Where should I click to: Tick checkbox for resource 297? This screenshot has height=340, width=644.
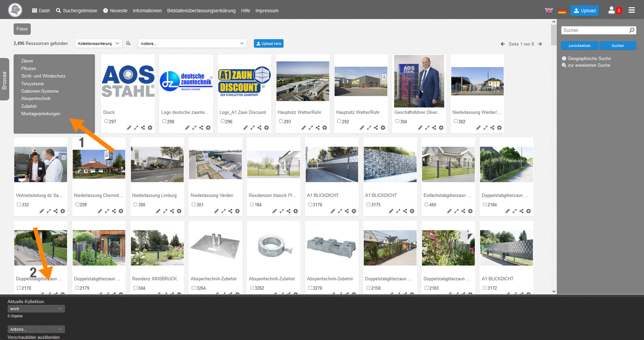pos(106,121)
